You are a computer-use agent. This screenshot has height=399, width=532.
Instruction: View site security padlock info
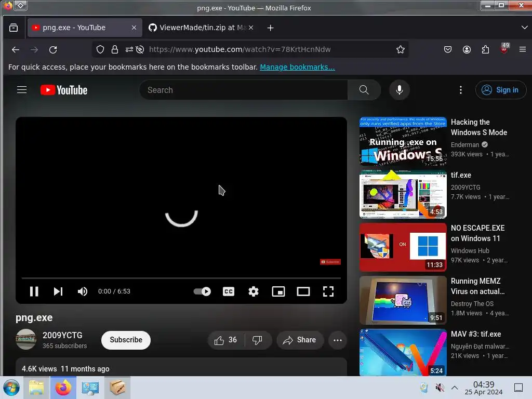pyautogui.click(x=115, y=49)
